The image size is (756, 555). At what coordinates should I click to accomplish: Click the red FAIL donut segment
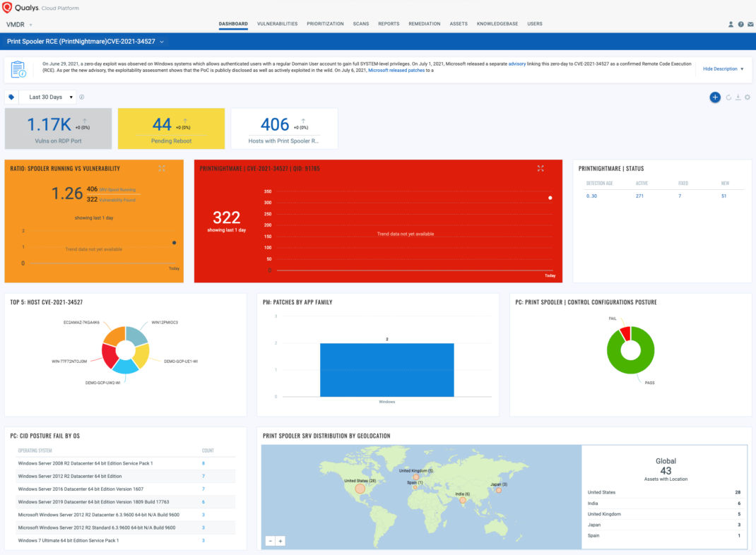point(625,333)
